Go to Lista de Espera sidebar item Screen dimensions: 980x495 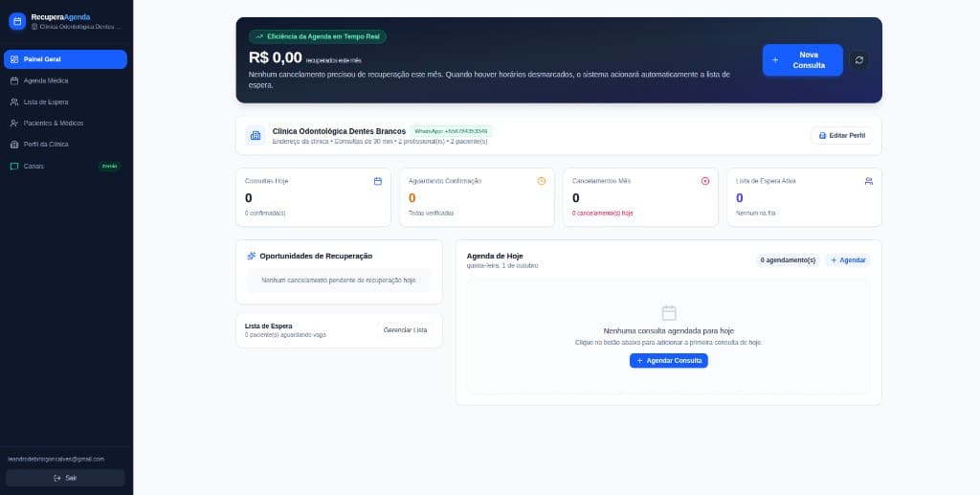(x=66, y=101)
